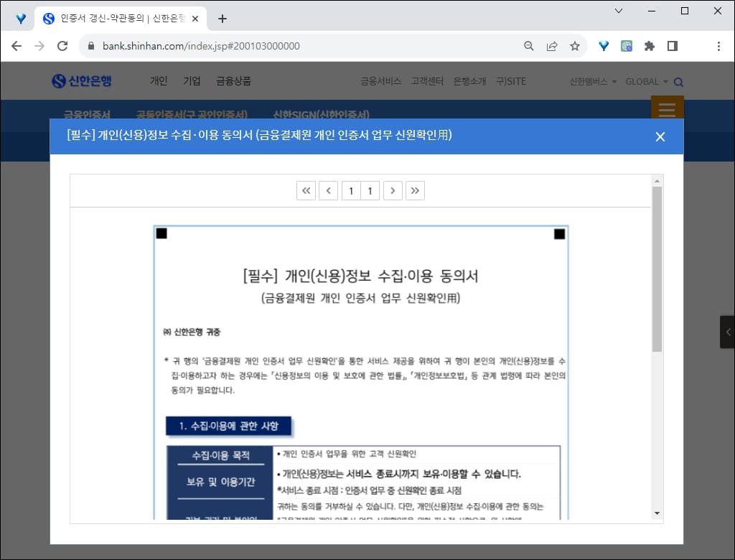The width and height of the screenshot is (735, 560).
Task: Open the 고객센터 link
Action: (x=427, y=81)
